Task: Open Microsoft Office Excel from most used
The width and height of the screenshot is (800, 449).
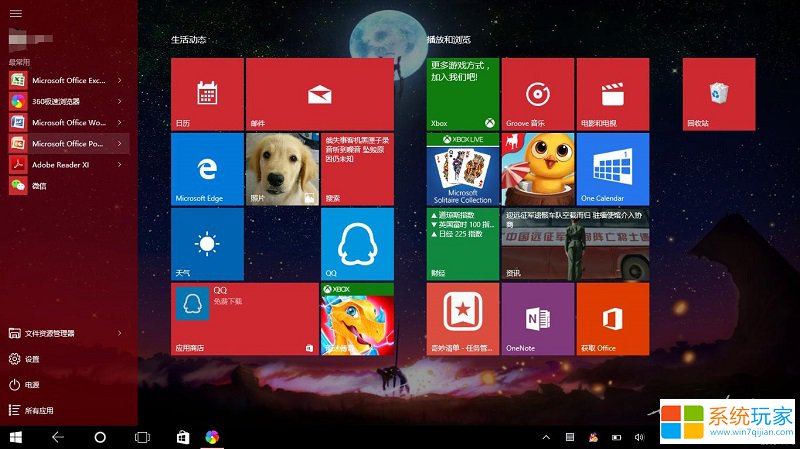Action: [x=69, y=80]
